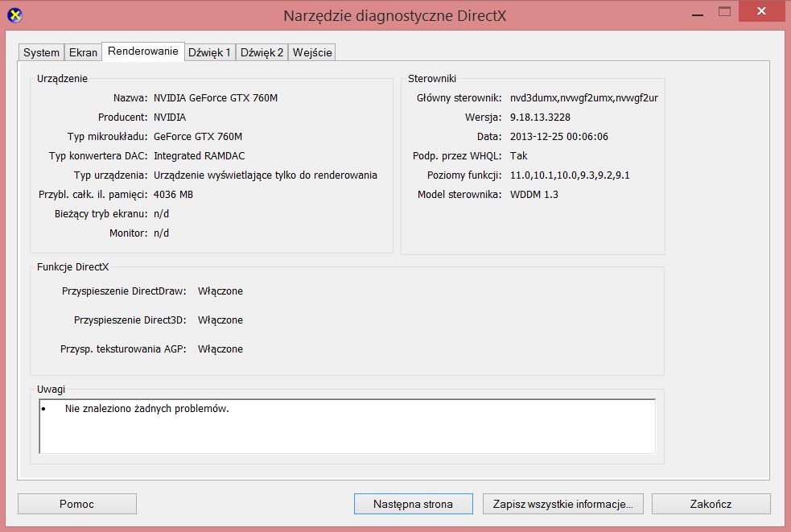The width and height of the screenshot is (791, 532).
Task: Click the 'Funkcje DirectX' group heading
Action: 72,267
